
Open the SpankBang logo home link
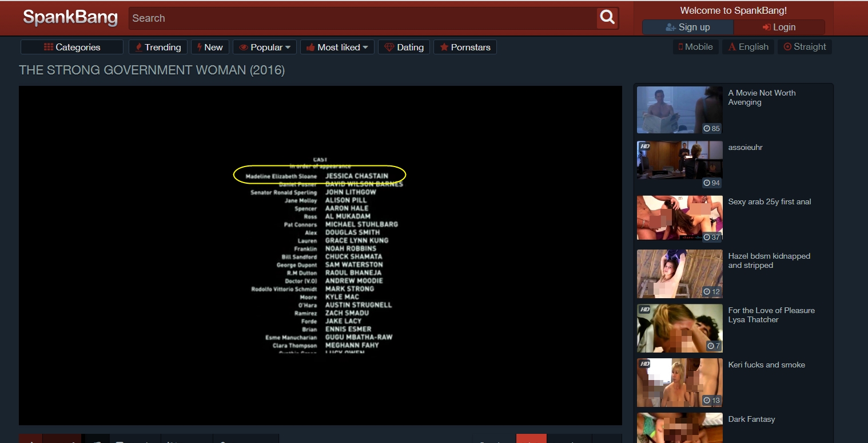click(70, 18)
